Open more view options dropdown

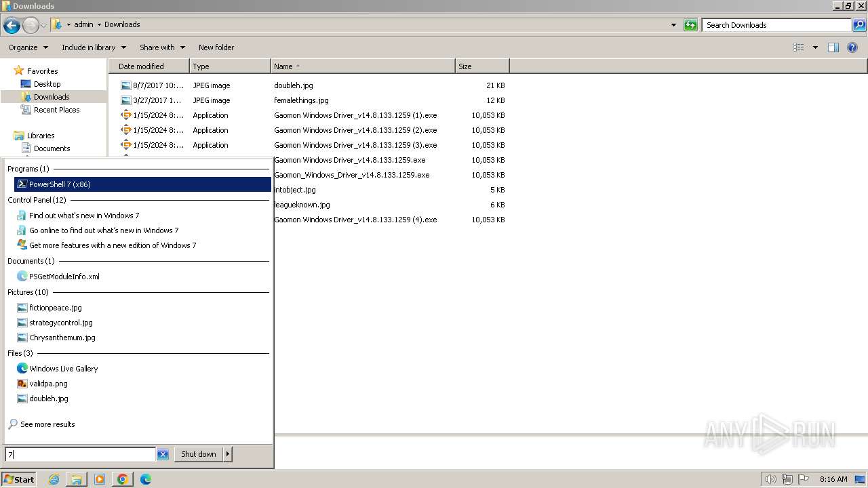coord(815,47)
